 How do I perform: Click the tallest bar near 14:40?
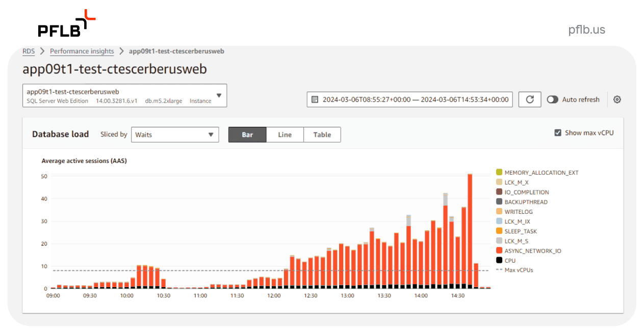470,231
